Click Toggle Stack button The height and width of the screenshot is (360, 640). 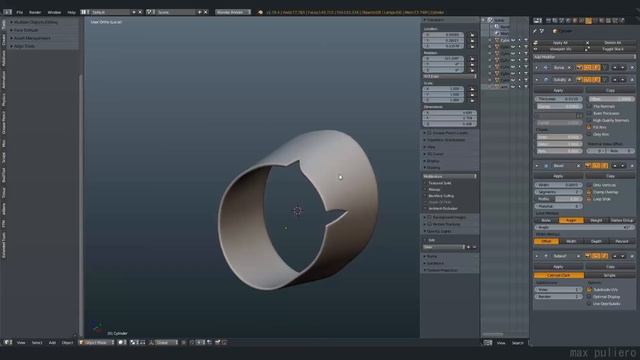click(613, 49)
